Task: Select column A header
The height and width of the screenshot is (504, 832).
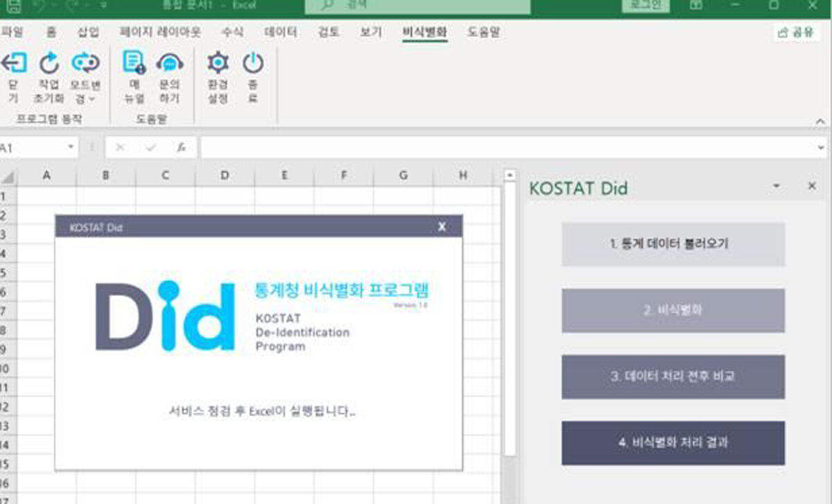Action: (x=46, y=176)
